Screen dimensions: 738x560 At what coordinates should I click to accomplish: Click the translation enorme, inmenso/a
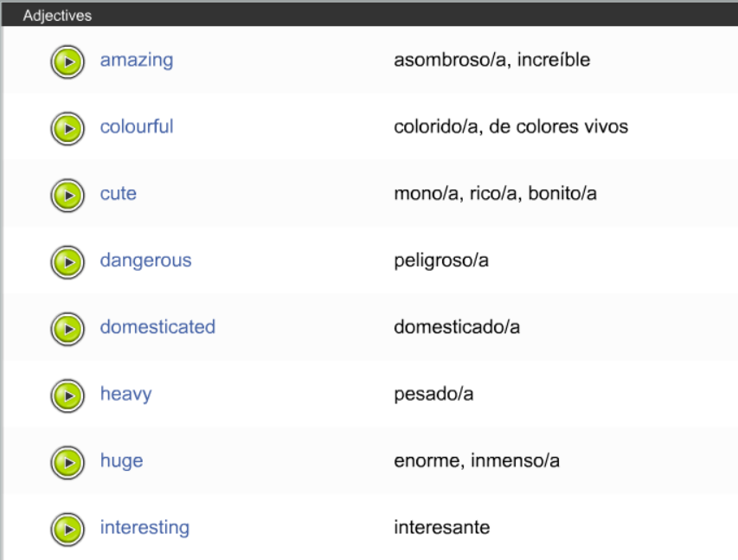476,460
